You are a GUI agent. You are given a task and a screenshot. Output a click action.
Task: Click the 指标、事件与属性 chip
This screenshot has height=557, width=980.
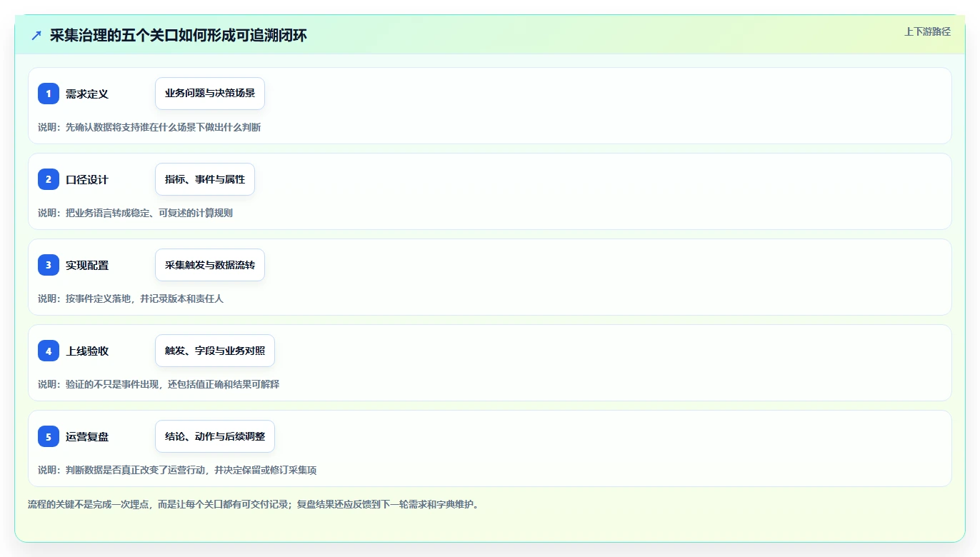click(205, 179)
